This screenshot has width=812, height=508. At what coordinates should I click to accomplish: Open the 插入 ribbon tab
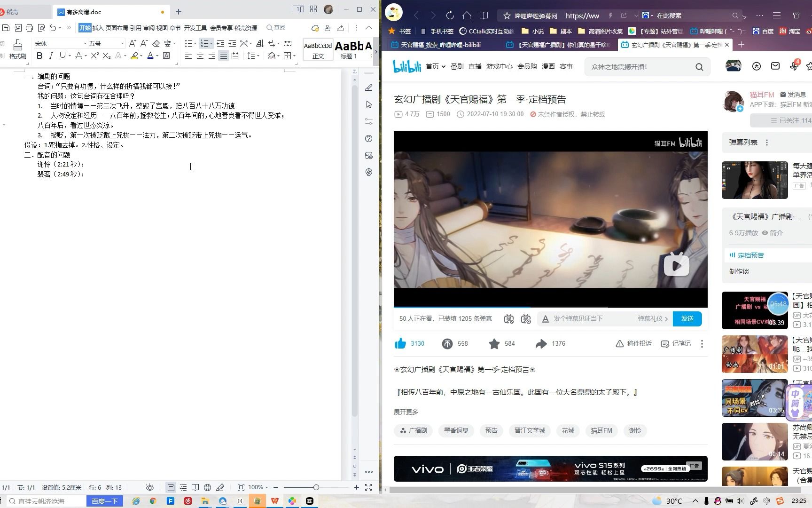[98, 28]
